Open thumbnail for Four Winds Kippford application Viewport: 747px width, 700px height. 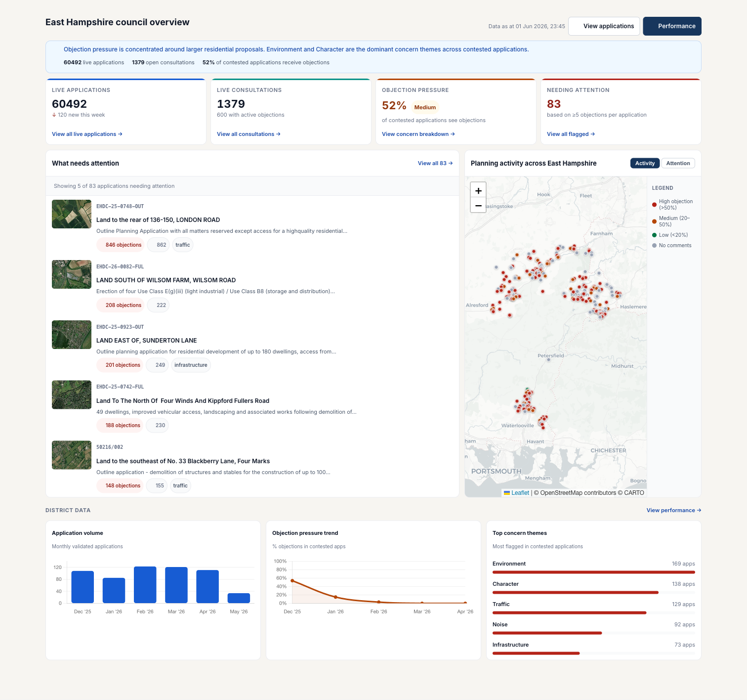(72, 394)
